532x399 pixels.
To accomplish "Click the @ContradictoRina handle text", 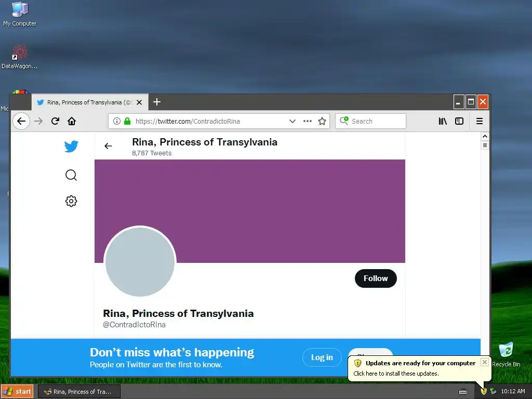I will [135, 325].
